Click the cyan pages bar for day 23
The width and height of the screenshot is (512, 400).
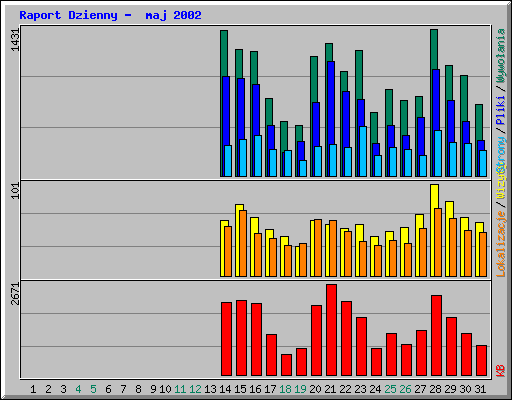(x=363, y=151)
